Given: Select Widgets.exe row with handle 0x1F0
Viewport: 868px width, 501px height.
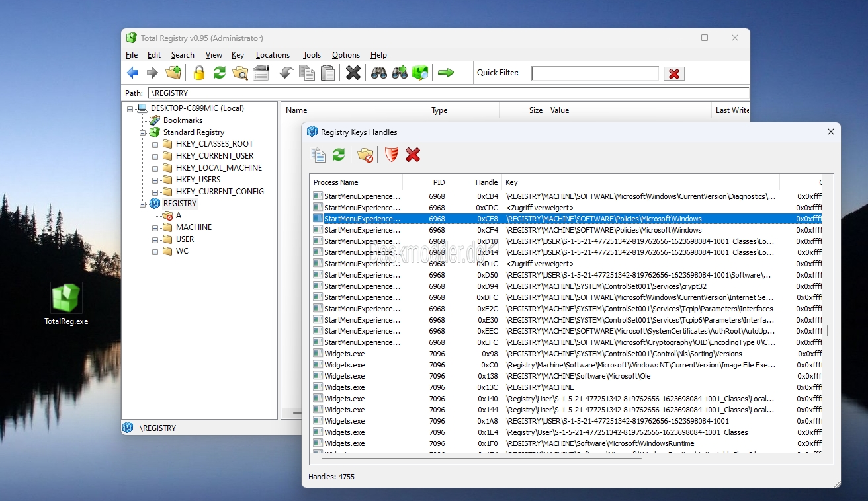Looking at the screenshot, I should (566, 443).
